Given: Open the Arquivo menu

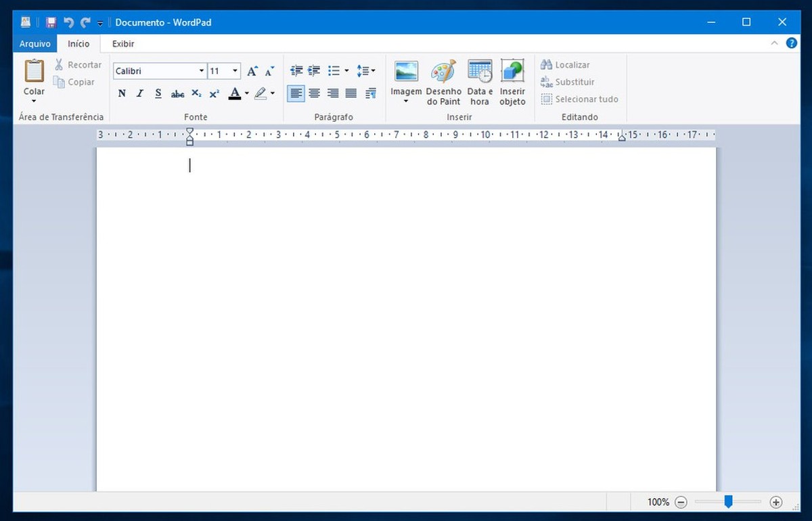Looking at the screenshot, I should coord(35,43).
